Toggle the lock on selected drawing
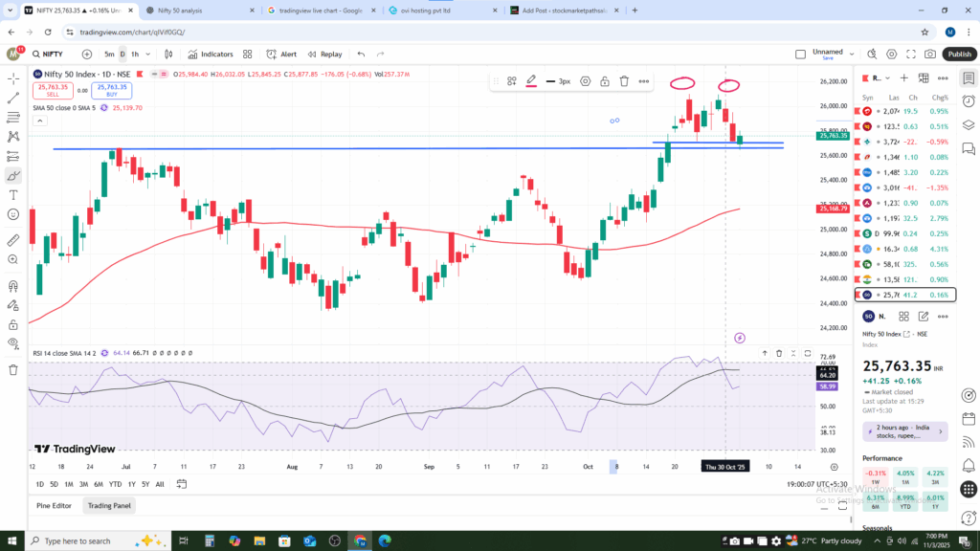Image resolution: width=980 pixels, height=551 pixels. point(605,81)
